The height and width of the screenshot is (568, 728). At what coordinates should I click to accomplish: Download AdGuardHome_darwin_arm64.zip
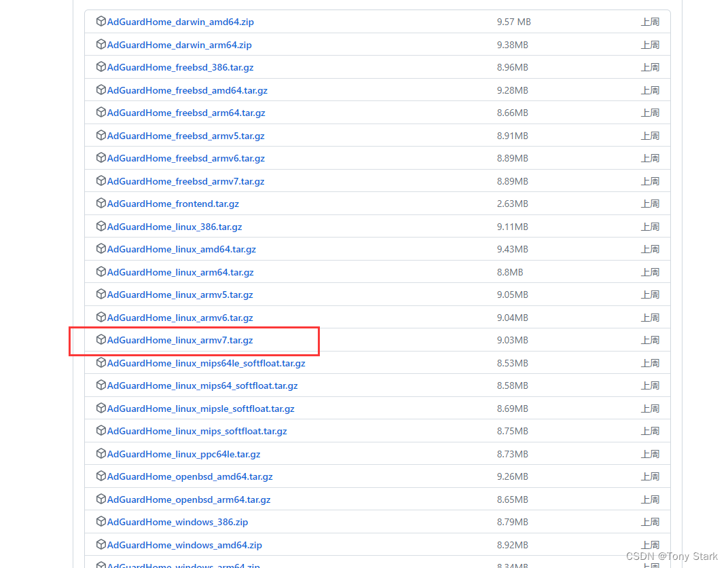point(179,45)
